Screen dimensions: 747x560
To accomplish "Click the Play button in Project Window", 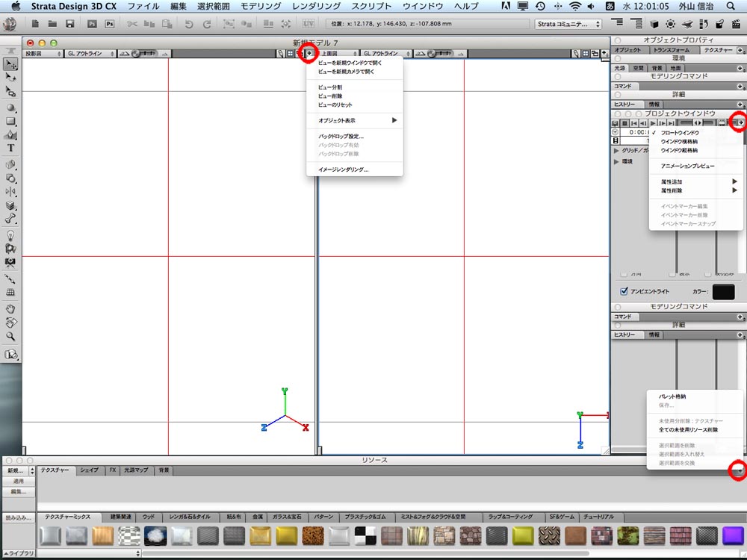I will pos(653,123).
